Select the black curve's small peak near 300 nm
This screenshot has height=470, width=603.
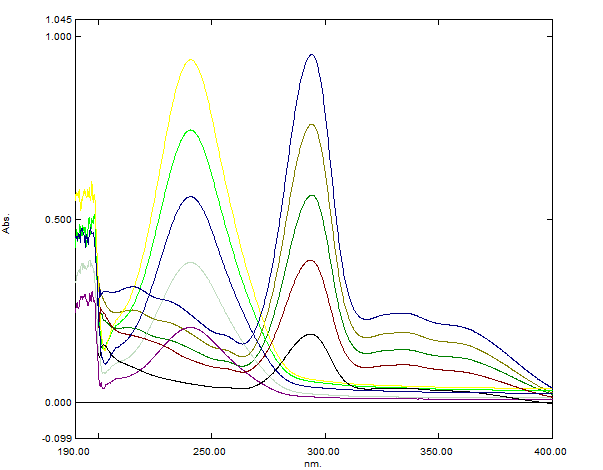point(310,334)
